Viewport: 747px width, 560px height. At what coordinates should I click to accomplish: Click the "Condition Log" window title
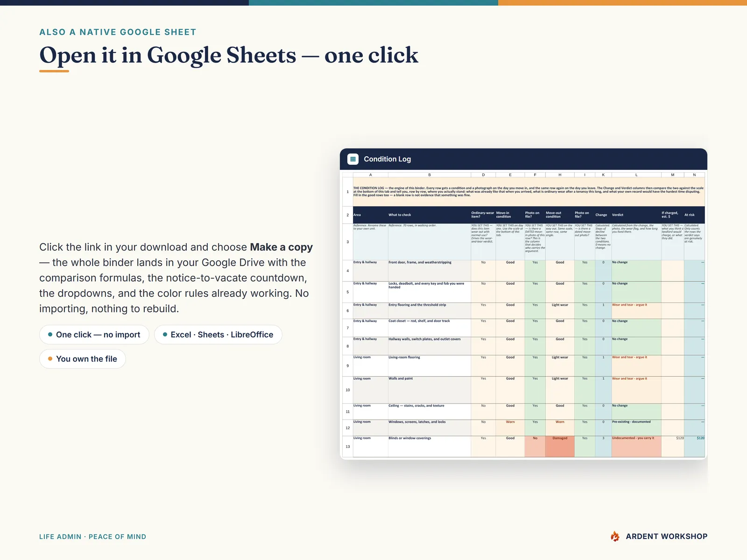(388, 159)
